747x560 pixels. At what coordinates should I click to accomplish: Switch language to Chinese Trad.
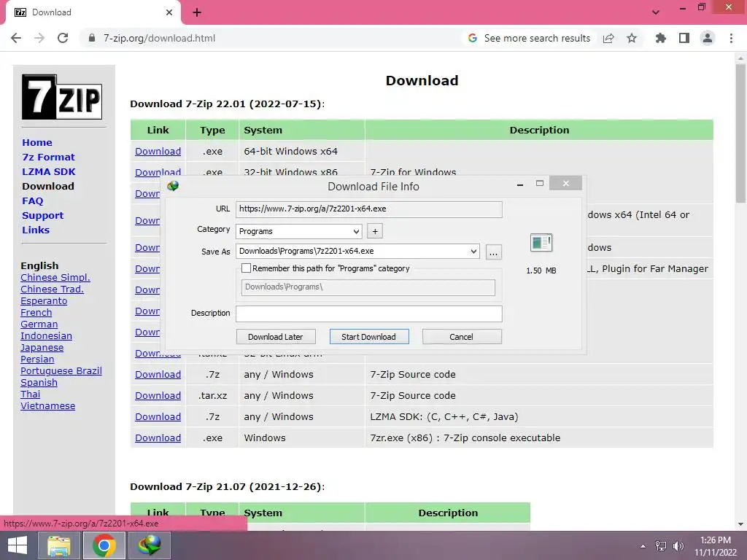52,289
